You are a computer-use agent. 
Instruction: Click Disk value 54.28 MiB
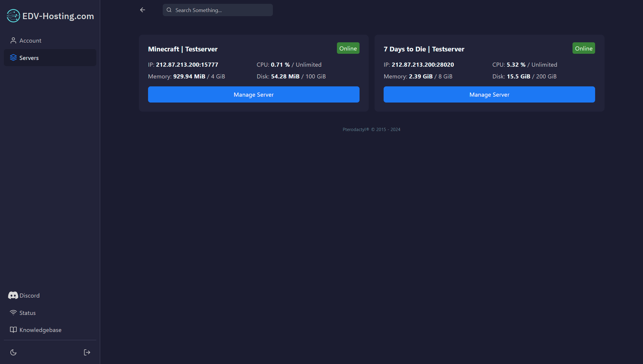285,76
